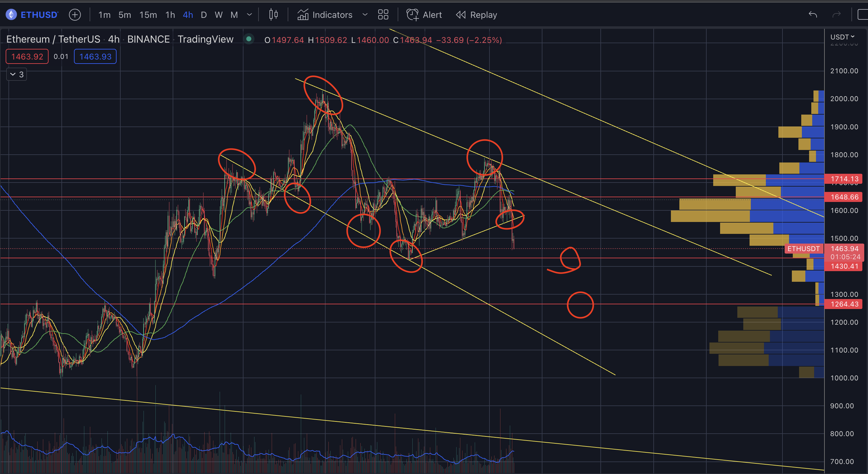Image resolution: width=868 pixels, height=474 pixels.
Task: Create a new Alert
Action: [x=424, y=15]
